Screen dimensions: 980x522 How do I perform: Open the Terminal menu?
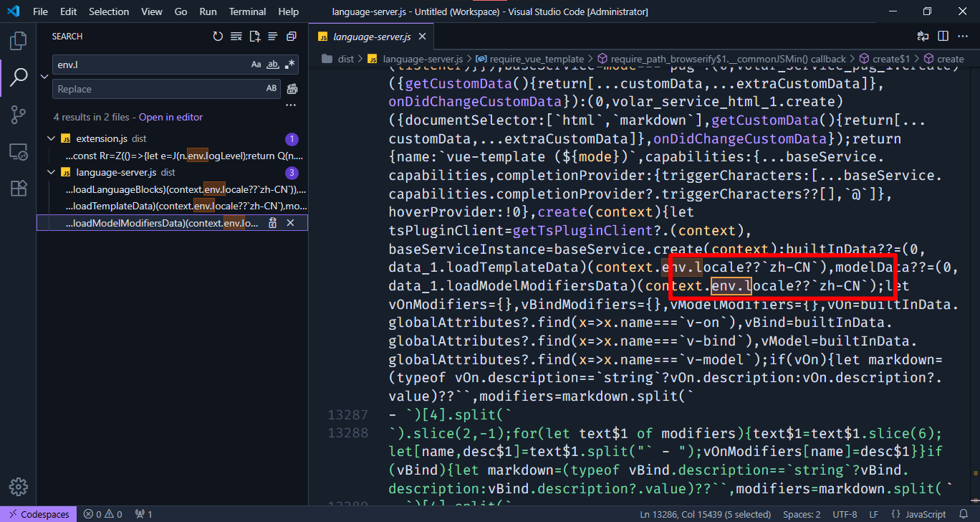point(248,11)
